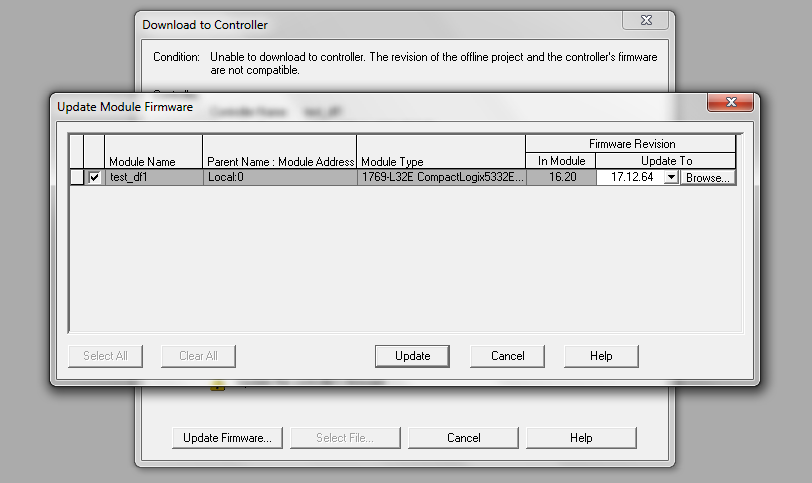The image size is (812, 483).
Task: Click Help in Download to Controller window
Action: [581, 438]
